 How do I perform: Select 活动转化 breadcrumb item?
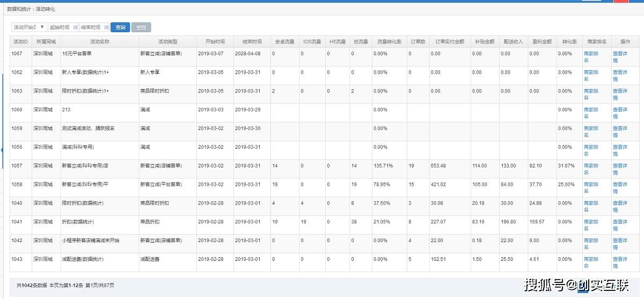point(45,9)
